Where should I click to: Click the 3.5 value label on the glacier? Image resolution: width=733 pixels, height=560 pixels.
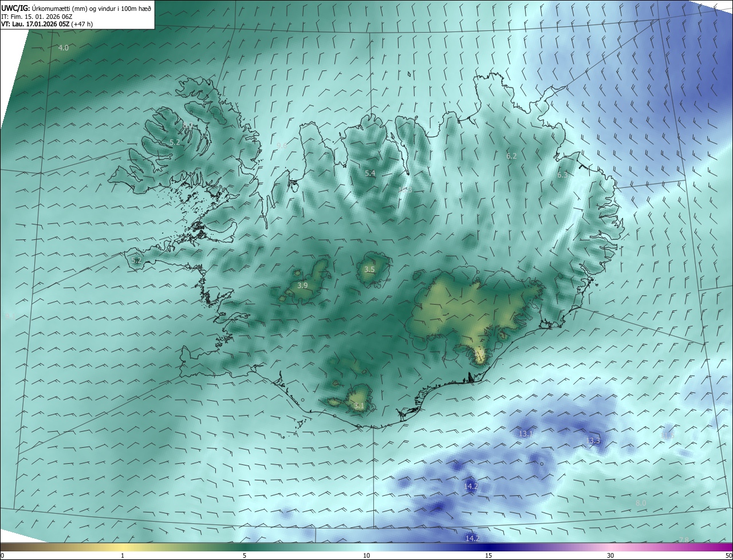pyautogui.click(x=370, y=269)
